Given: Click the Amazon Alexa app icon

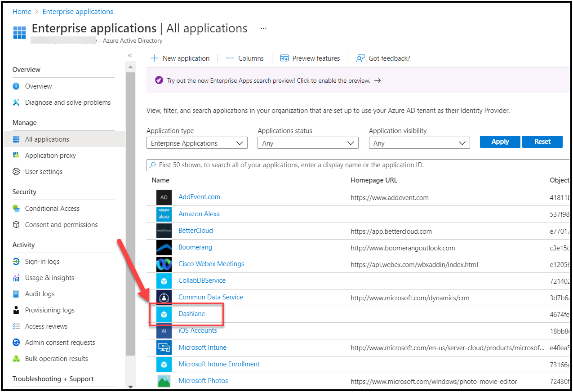Looking at the screenshot, I should [x=164, y=214].
